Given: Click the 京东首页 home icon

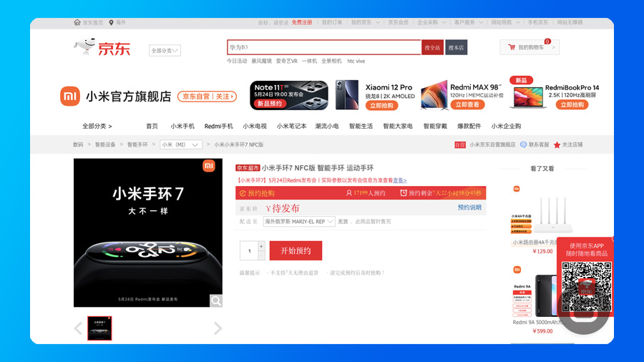Looking at the screenshot, I should 77,22.
